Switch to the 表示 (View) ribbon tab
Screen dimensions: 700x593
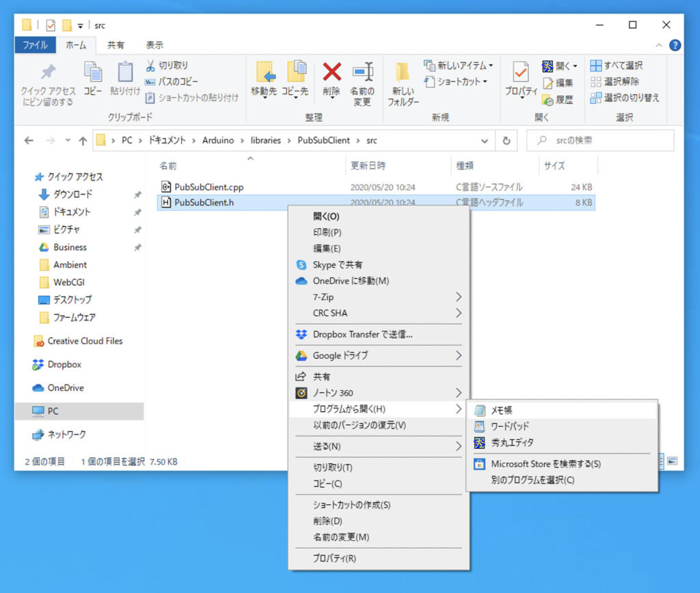point(154,45)
